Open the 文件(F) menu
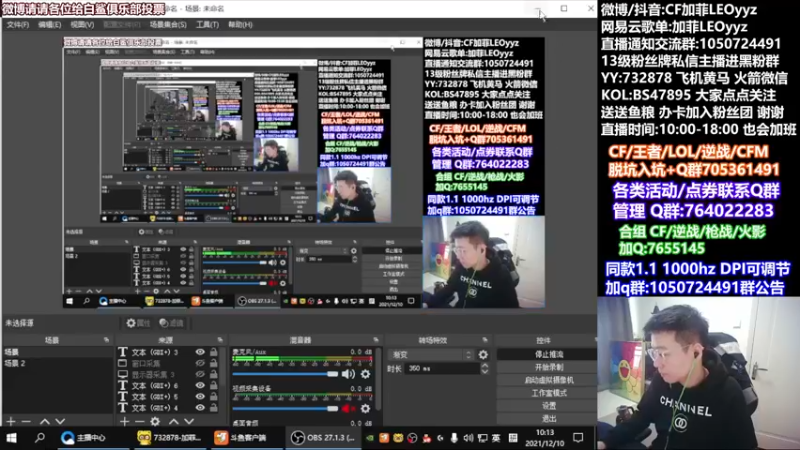The height and width of the screenshot is (450, 800). pyautogui.click(x=18, y=24)
